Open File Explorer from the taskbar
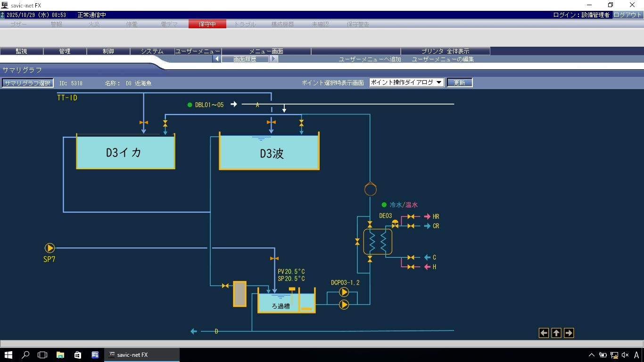The width and height of the screenshot is (644, 362). (x=60, y=355)
